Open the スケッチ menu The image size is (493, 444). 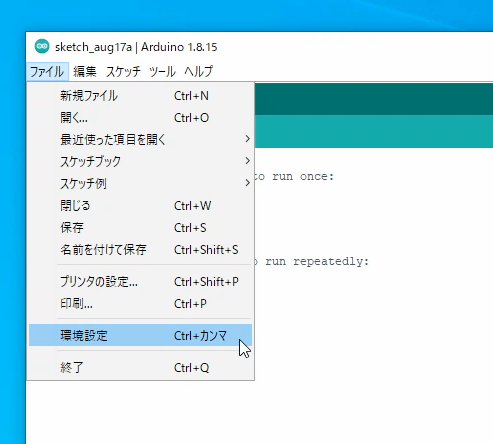123,71
